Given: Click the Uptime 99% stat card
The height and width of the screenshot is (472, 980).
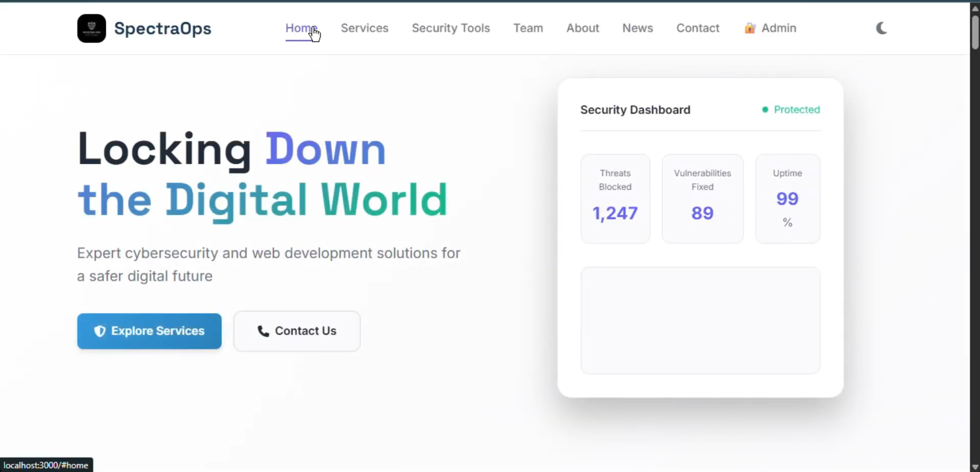Looking at the screenshot, I should pyautogui.click(x=787, y=198).
